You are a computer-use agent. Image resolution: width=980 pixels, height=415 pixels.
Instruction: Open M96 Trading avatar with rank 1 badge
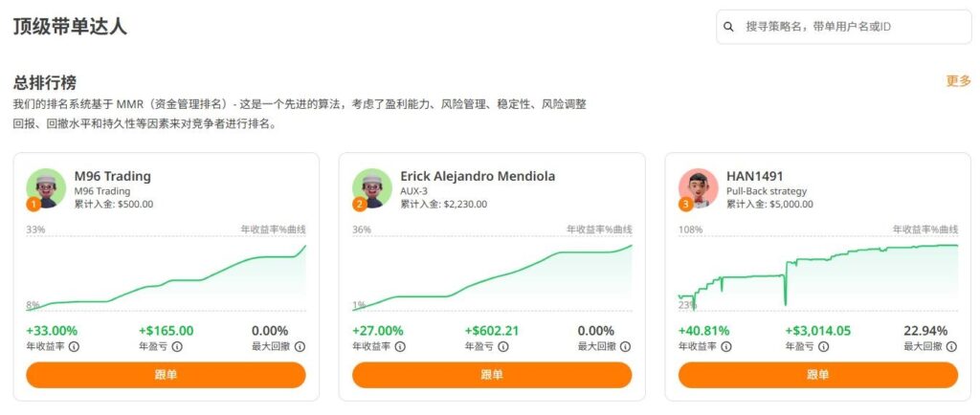[x=46, y=188]
